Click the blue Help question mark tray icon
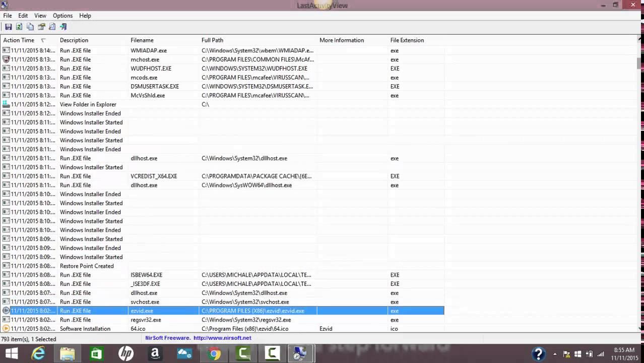The width and height of the screenshot is (644, 363). pos(538,354)
